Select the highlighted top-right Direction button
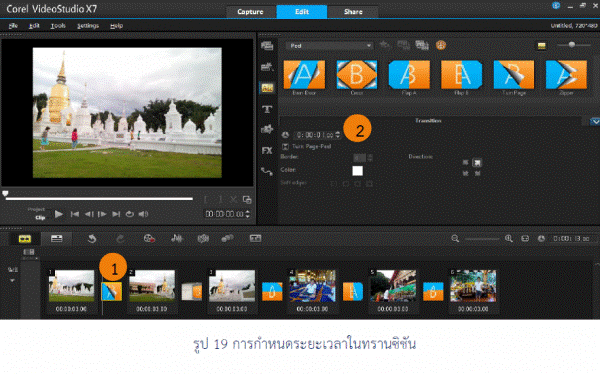 (x=477, y=163)
